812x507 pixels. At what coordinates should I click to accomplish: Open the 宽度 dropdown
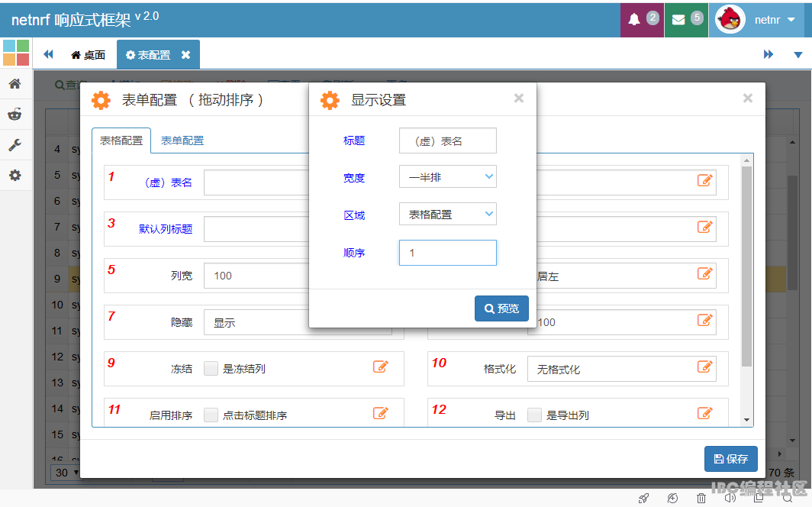(x=448, y=176)
